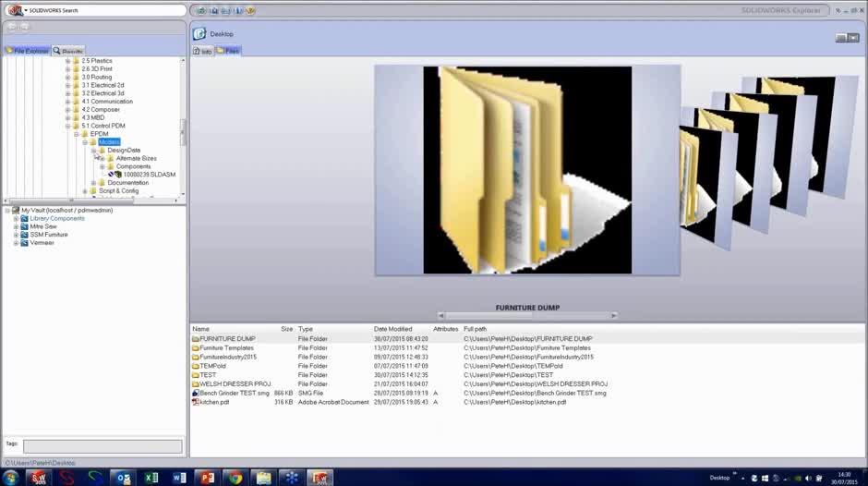Click the first icon in the top toolbar
Image resolution: width=868 pixels, height=486 pixels.
click(x=201, y=11)
